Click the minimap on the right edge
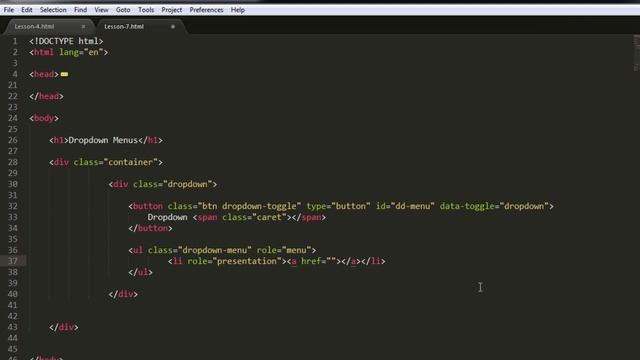 click(636, 53)
